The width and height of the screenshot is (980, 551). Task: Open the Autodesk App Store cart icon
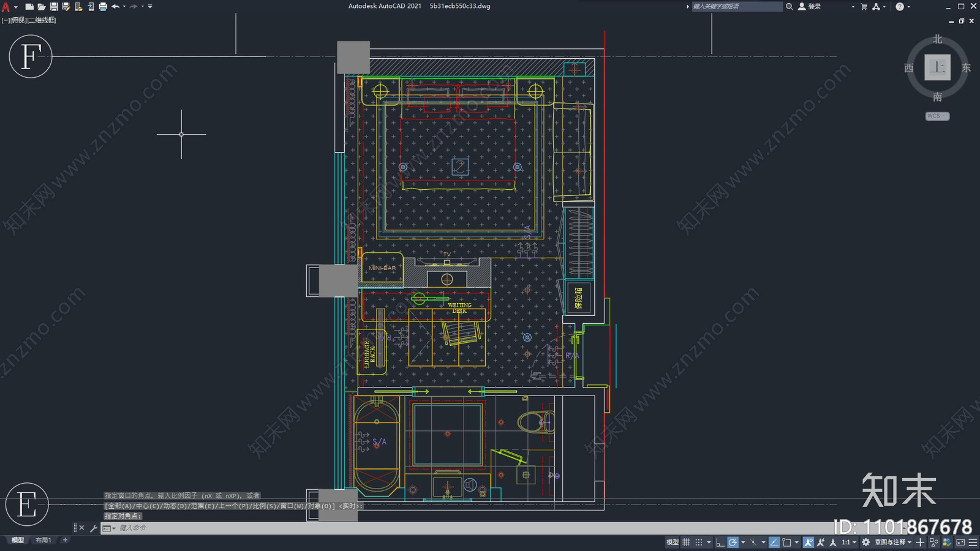(x=864, y=6)
